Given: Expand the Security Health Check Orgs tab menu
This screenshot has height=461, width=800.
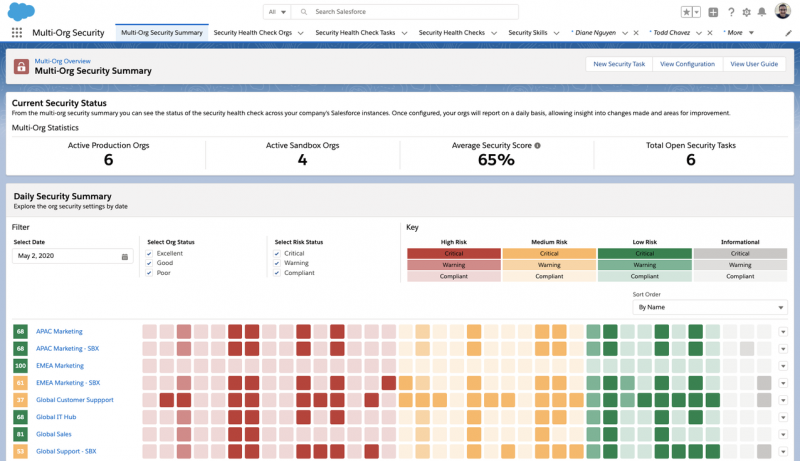Looking at the screenshot, I should pos(301,33).
